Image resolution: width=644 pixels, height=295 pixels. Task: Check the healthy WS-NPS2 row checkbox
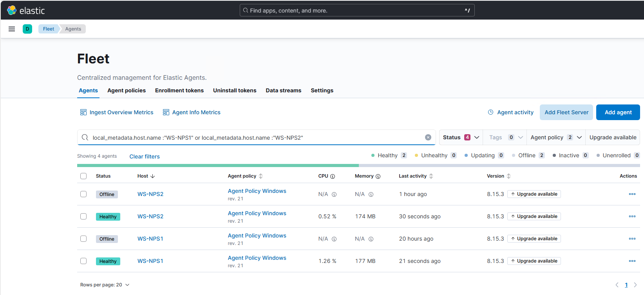(x=83, y=216)
